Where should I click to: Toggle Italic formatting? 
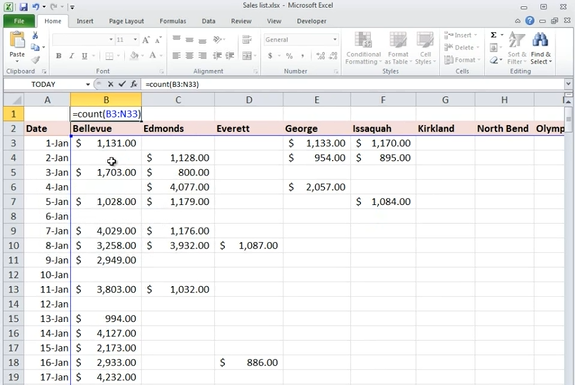(72, 56)
